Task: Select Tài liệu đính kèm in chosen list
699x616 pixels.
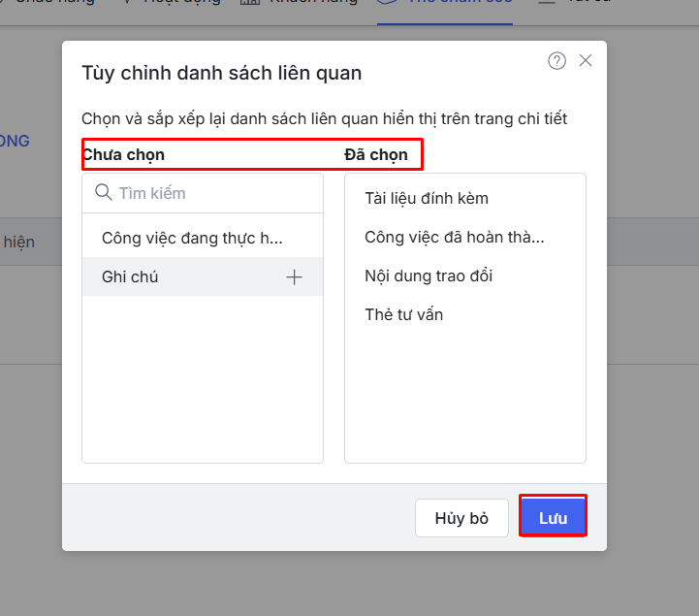Action: (x=427, y=198)
